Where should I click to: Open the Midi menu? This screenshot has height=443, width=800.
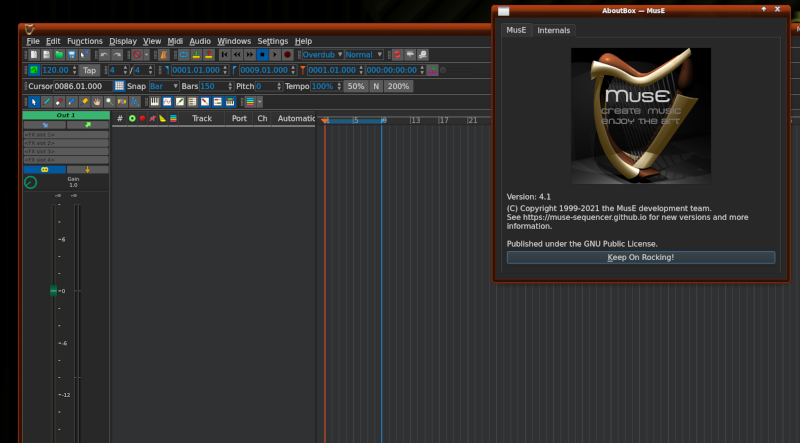(x=175, y=41)
